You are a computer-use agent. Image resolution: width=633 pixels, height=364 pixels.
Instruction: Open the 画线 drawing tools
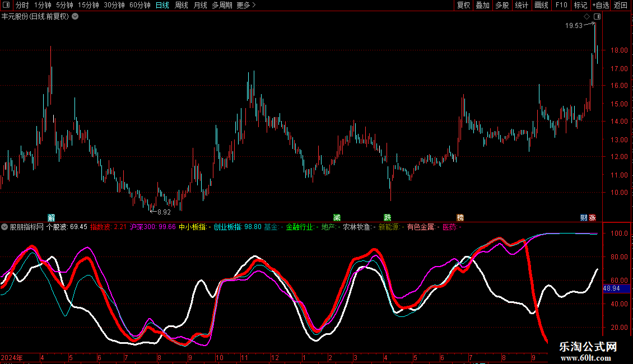point(541,5)
